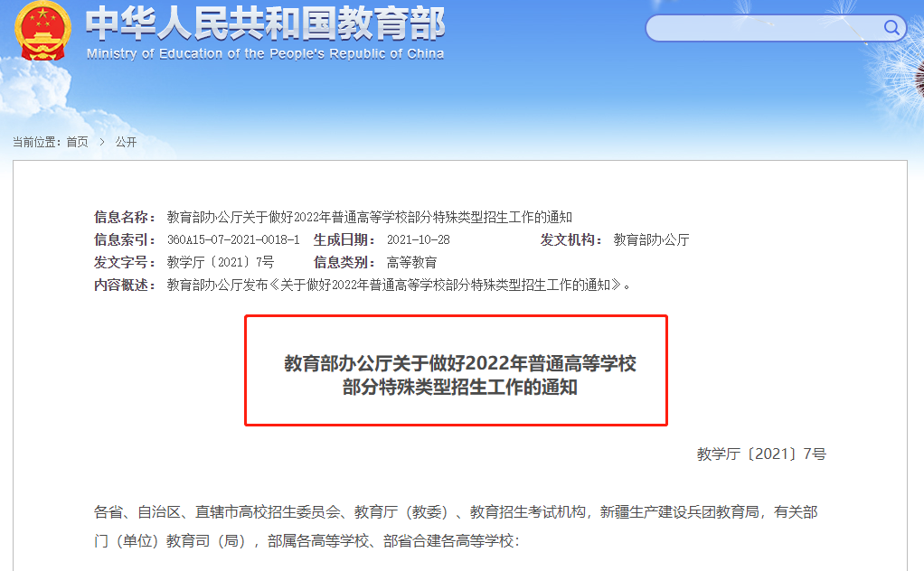Click the Ministry of Education English subtitle
924x571 pixels.
[x=265, y=53]
